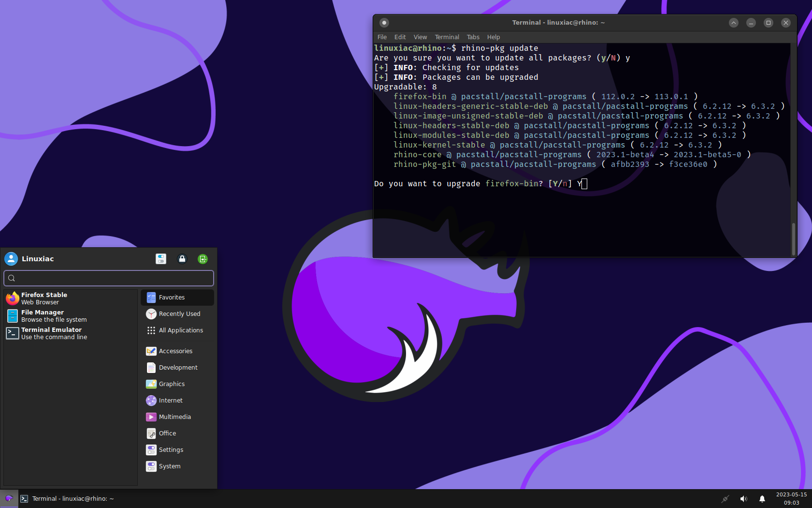Click the 'Upgradable: 8' terminal line
812x508 pixels.
pos(406,87)
